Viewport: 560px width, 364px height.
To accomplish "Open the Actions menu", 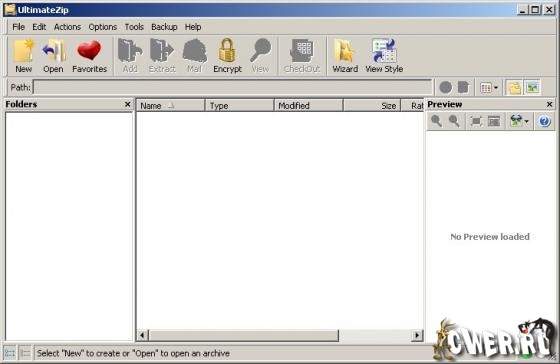I will coord(67,27).
